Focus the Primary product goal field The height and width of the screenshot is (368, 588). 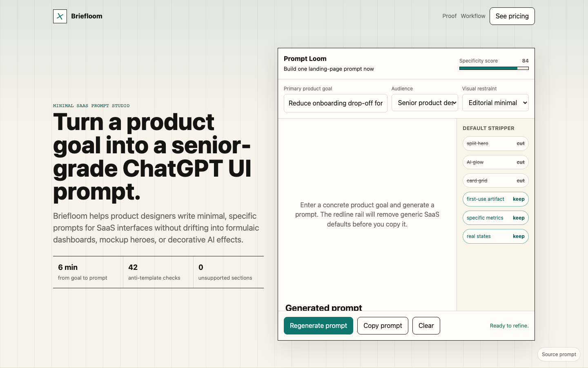tap(336, 103)
